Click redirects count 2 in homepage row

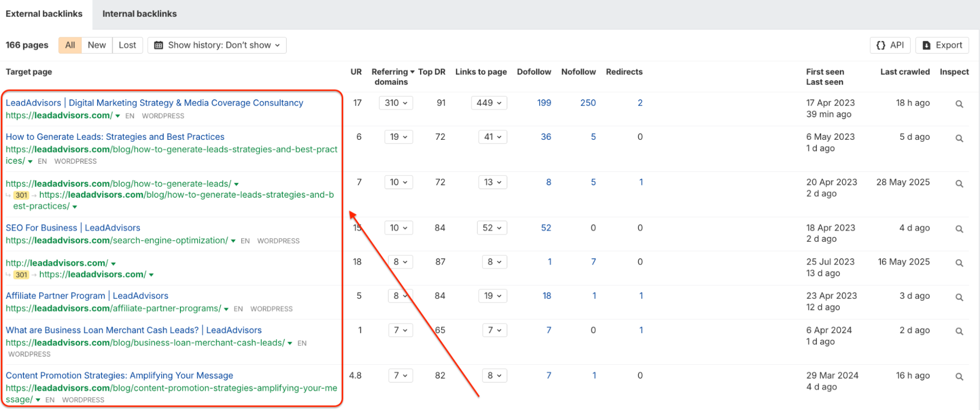point(640,103)
